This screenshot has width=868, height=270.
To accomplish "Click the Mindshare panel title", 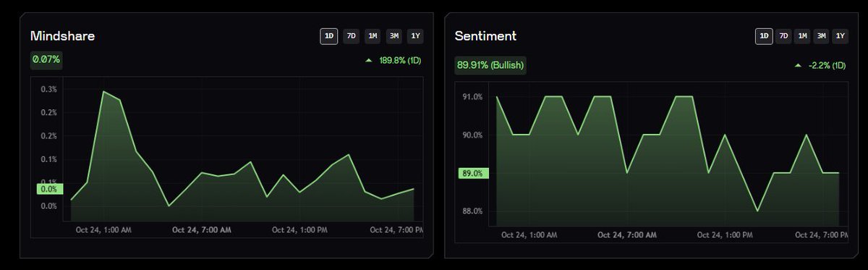I will coord(62,35).
